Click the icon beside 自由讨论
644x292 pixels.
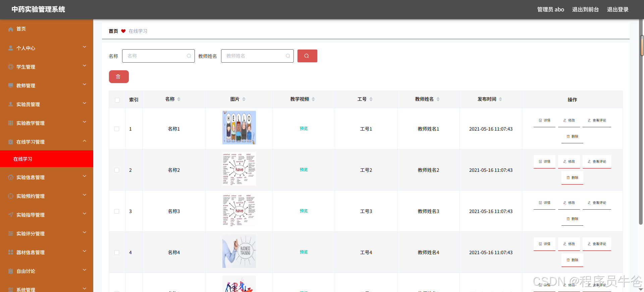11,271
